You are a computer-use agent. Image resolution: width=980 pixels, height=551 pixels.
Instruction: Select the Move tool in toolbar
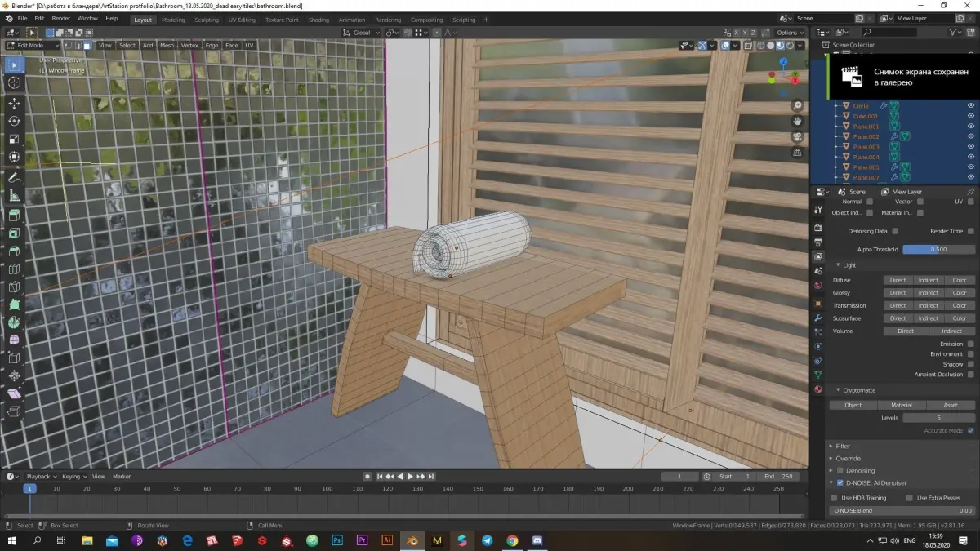point(14,104)
